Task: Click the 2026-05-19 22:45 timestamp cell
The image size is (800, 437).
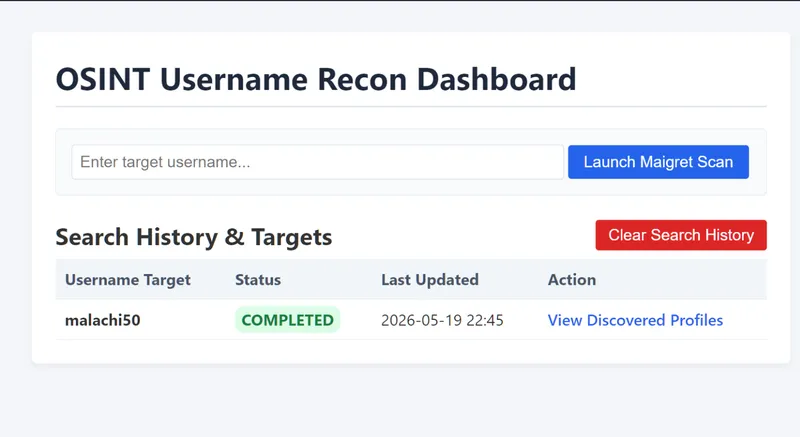Action: pyautogui.click(x=442, y=320)
